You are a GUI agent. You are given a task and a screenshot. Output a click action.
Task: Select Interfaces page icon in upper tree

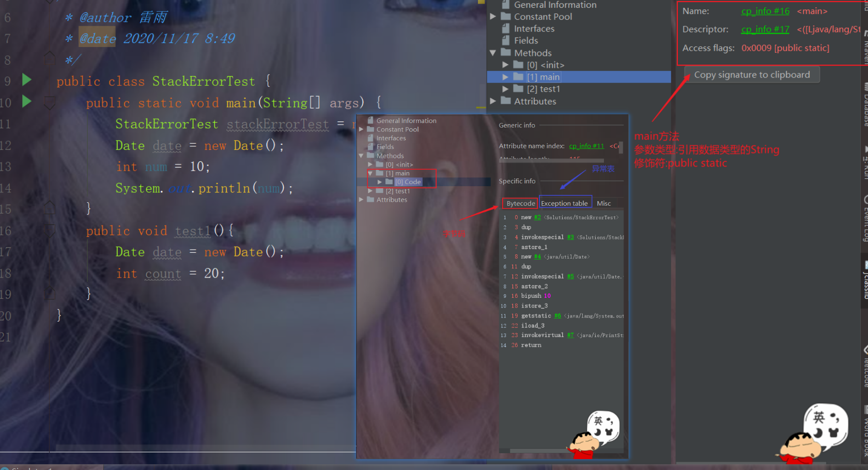pyautogui.click(x=506, y=28)
